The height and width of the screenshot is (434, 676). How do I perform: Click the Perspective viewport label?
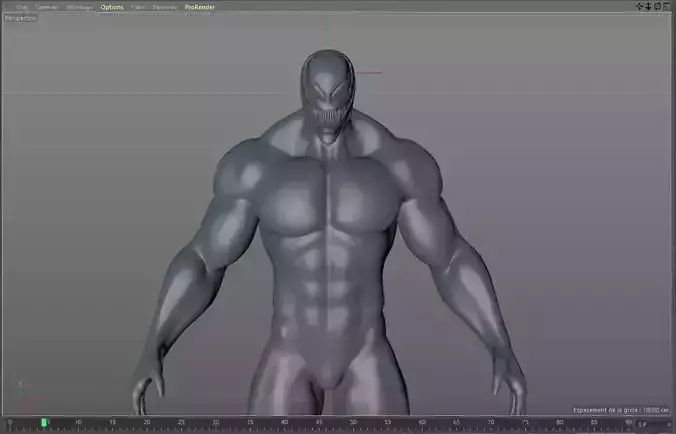click(x=21, y=19)
